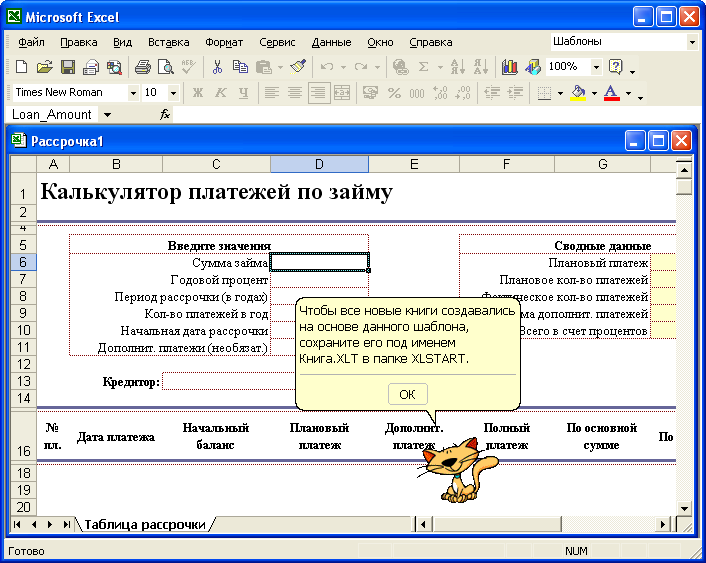Expand the font size 10 dropdown
This screenshot has width=706, height=563.
click(173, 93)
